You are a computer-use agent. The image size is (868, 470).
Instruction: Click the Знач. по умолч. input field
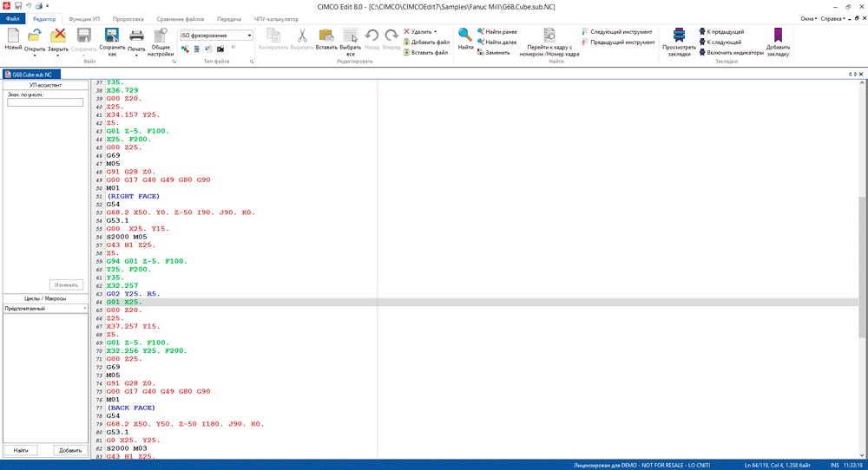pyautogui.click(x=45, y=102)
